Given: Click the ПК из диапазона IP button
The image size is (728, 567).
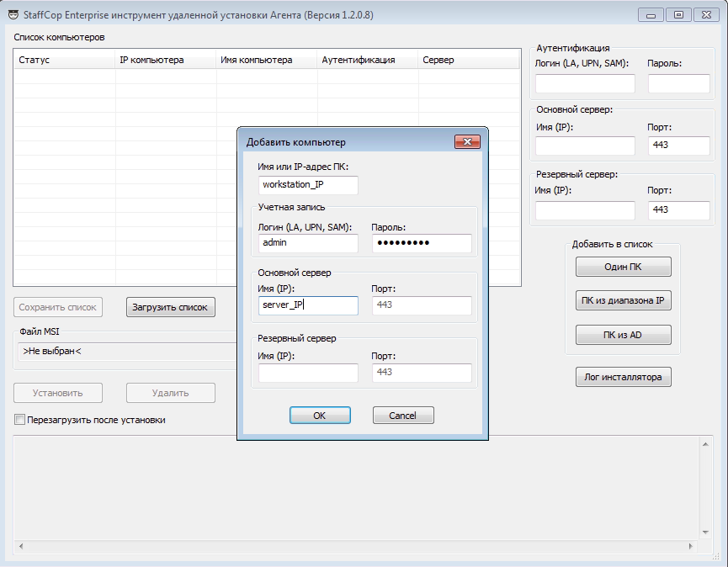Looking at the screenshot, I should point(623,301).
